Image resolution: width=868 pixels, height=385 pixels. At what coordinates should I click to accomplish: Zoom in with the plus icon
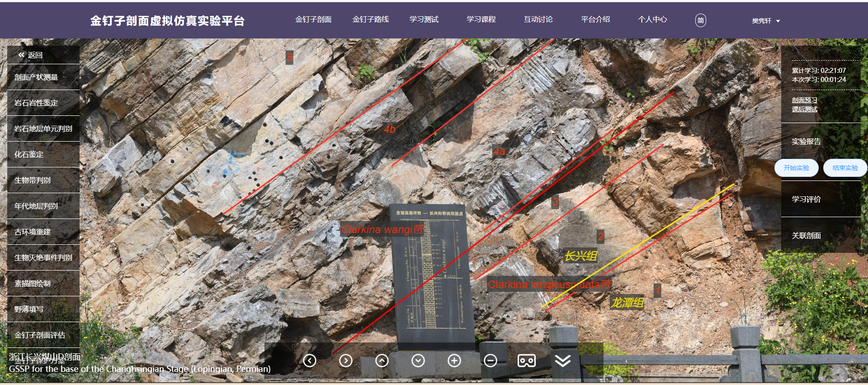pos(454,361)
